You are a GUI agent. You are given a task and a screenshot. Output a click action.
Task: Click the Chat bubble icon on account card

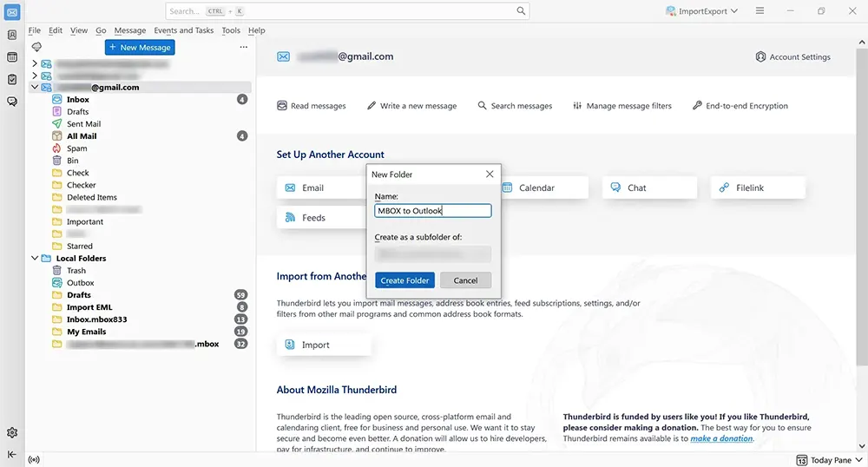(x=615, y=187)
